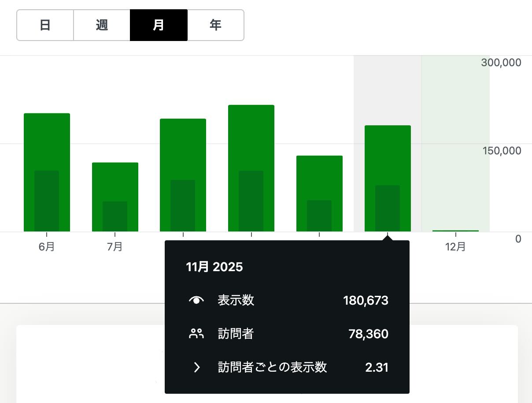Click the 7月 x-axis label
The height and width of the screenshot is (403, 532).
(115, 247)
